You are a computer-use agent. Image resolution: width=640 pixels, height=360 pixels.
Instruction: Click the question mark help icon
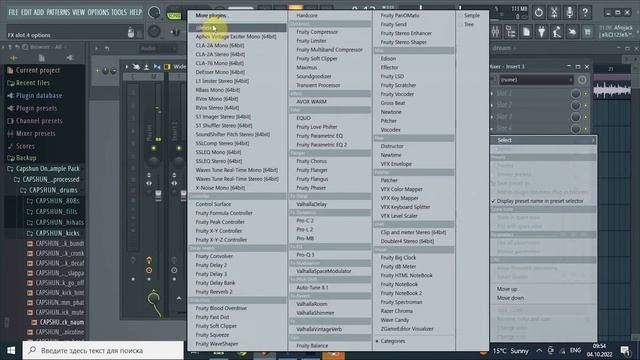tap(585, 12)
